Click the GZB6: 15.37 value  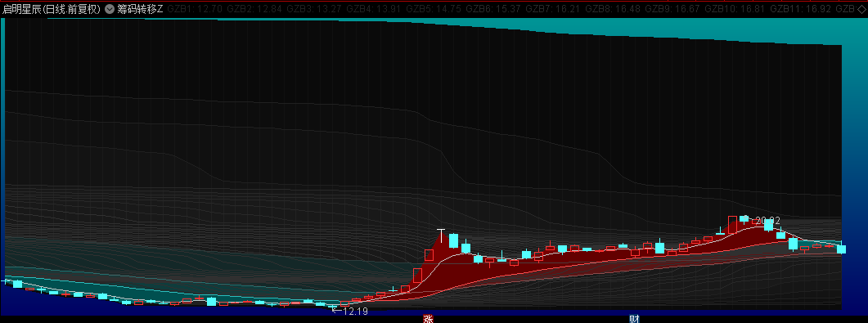[x=494, y=9]
